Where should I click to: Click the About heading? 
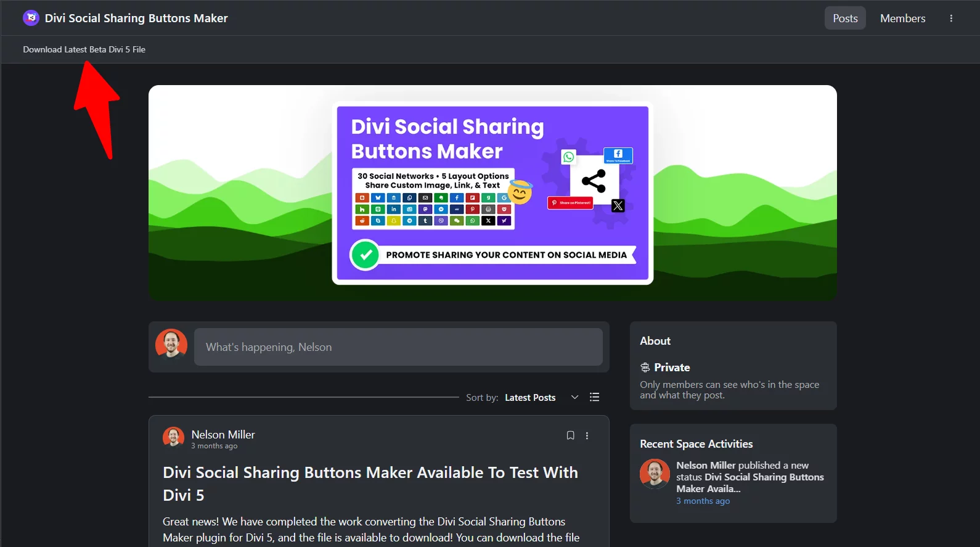point(655,341)
